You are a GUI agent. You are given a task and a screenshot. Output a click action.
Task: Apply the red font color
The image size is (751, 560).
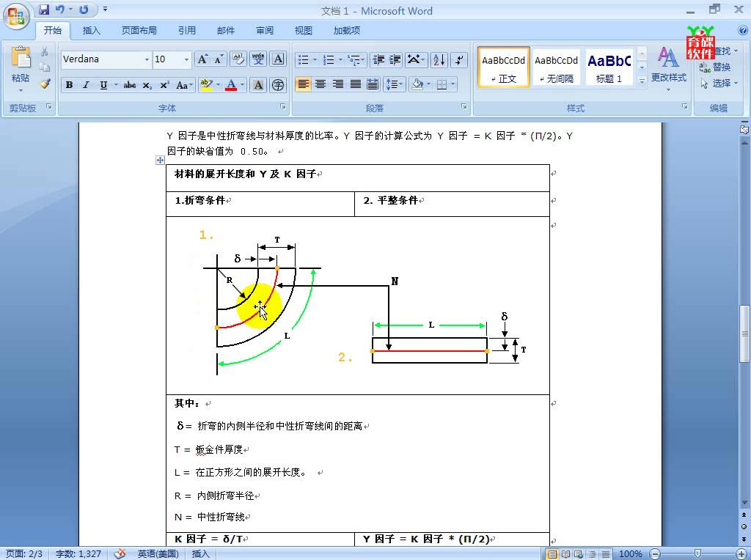231,85
